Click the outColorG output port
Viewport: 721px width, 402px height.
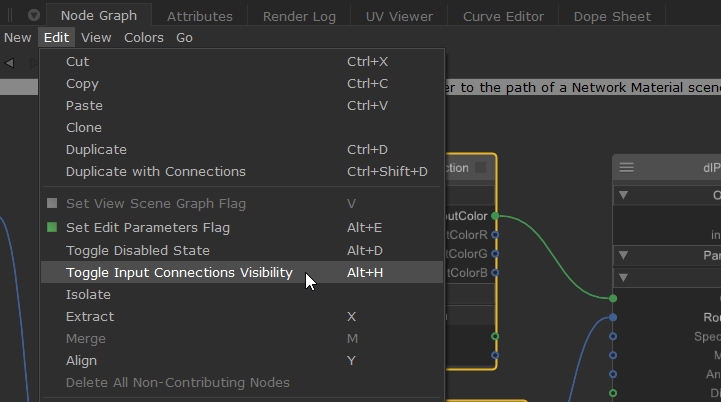pyautogui.click(x=495, y=254)
